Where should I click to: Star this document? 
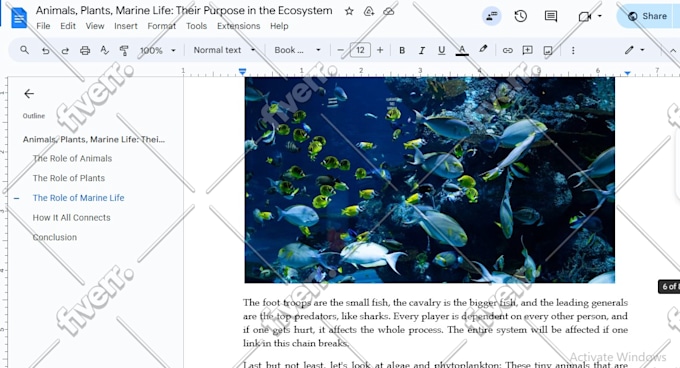(349, 11)
